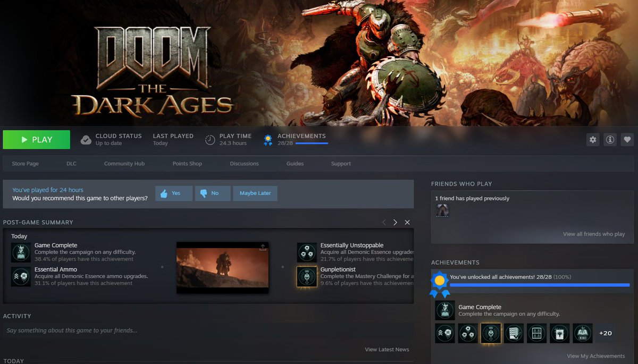Click the share icon on screenshot thumbnail
The image size is (638, 364).
point(263,247)
